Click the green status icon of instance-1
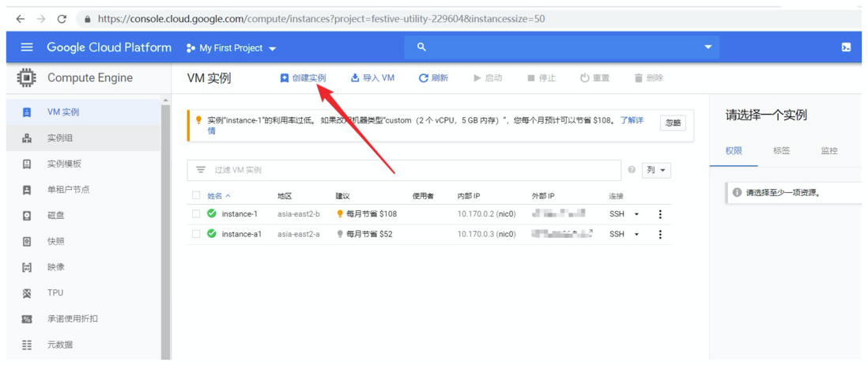This screenshot has width=868, height=366. [211, 213]
